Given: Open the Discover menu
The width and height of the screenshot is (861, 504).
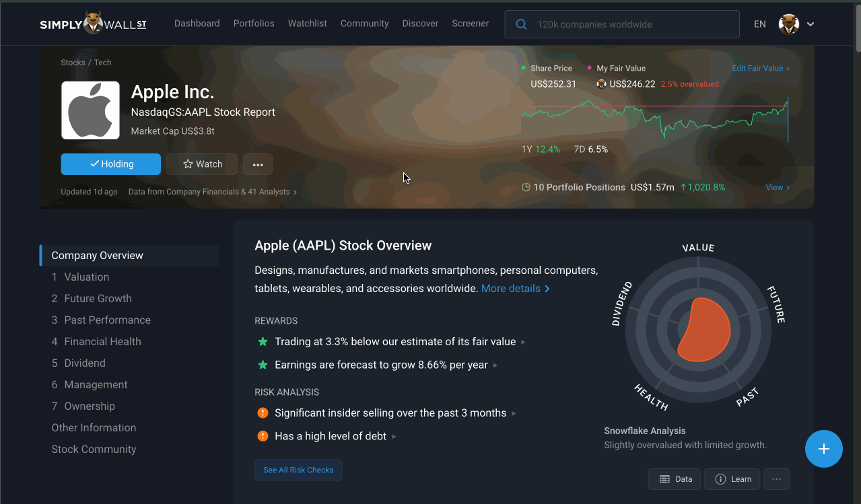Looking at the screenshot, I should [x=420, y=24].
